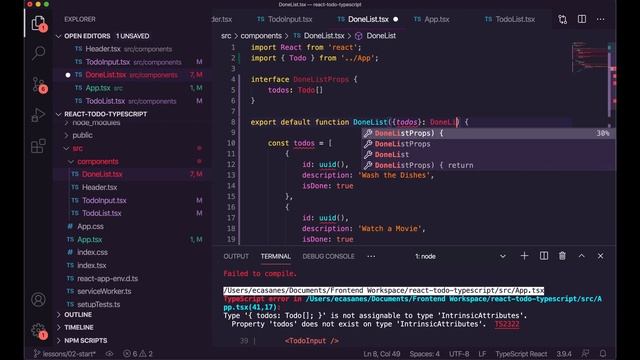Expand the OUTLINE section
This screenshot has width=640, height=360.
[x=78, y=315]
